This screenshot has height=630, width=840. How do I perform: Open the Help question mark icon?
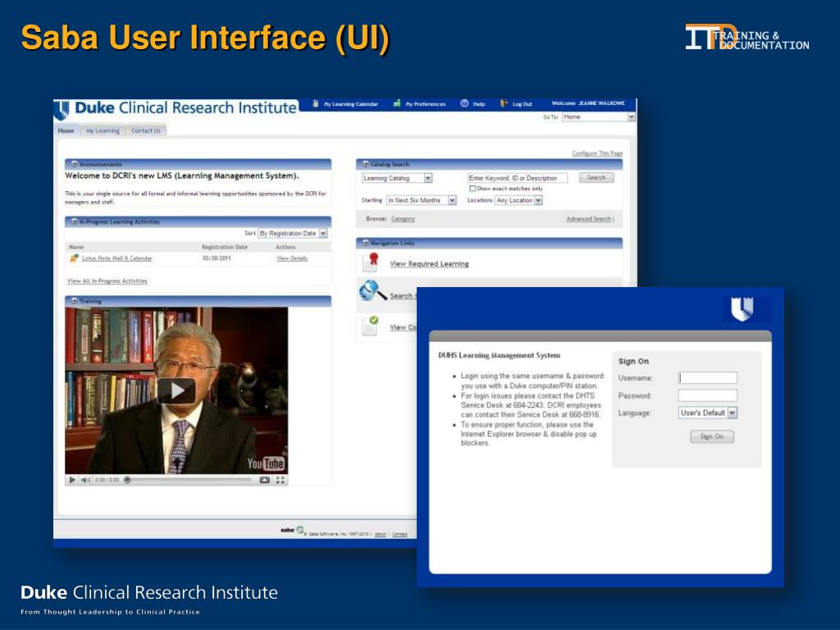point(464,103)
